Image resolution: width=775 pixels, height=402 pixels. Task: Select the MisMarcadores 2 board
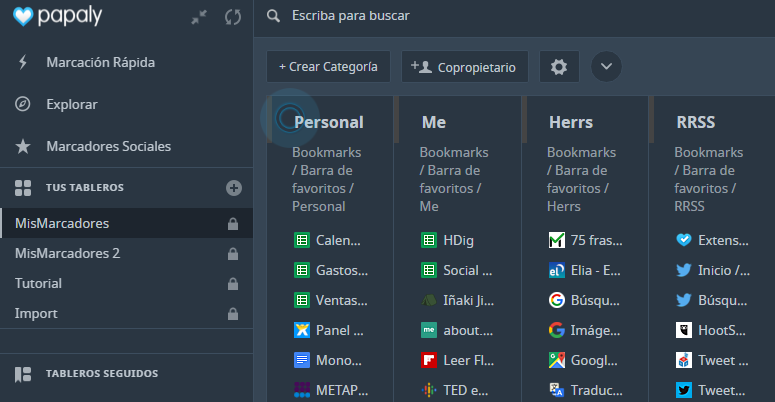click(x=127, y=253)
